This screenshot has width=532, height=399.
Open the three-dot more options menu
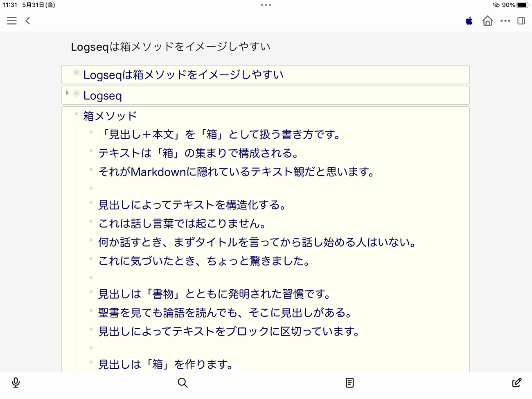click(505, 21)
